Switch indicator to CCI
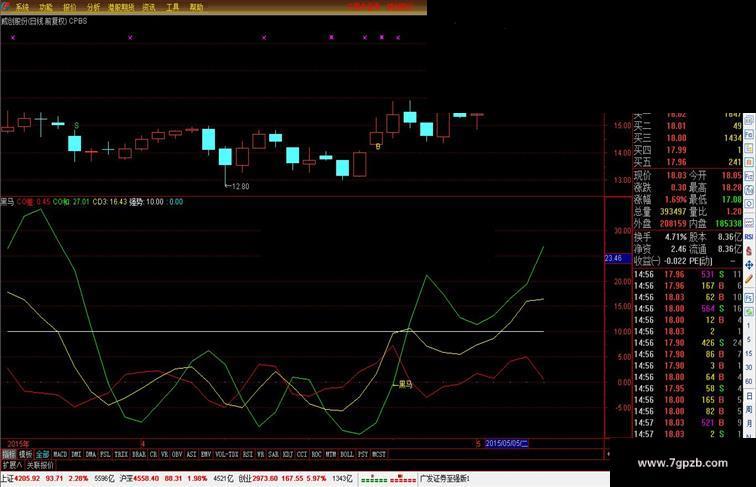 tap(301, 454)
